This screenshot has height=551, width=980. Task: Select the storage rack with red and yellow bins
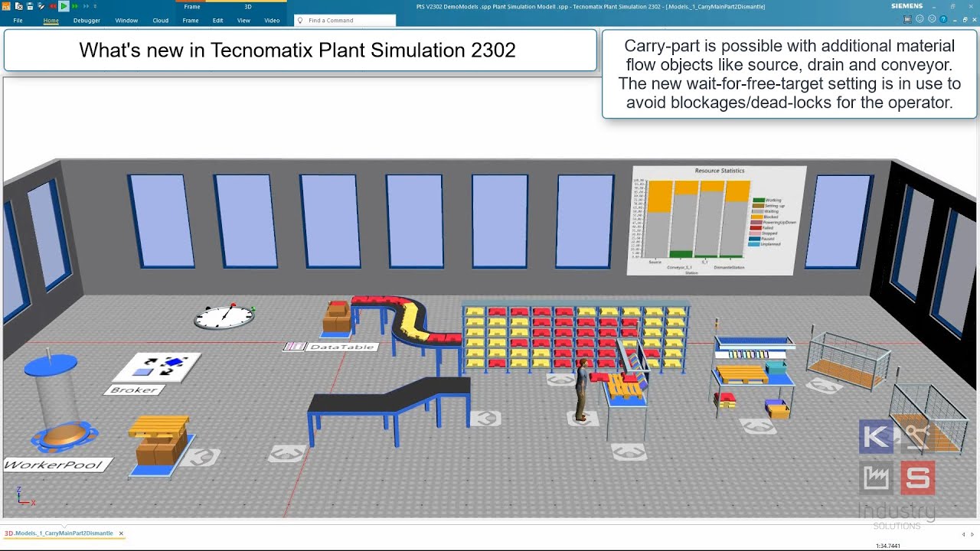pos(576,337)
